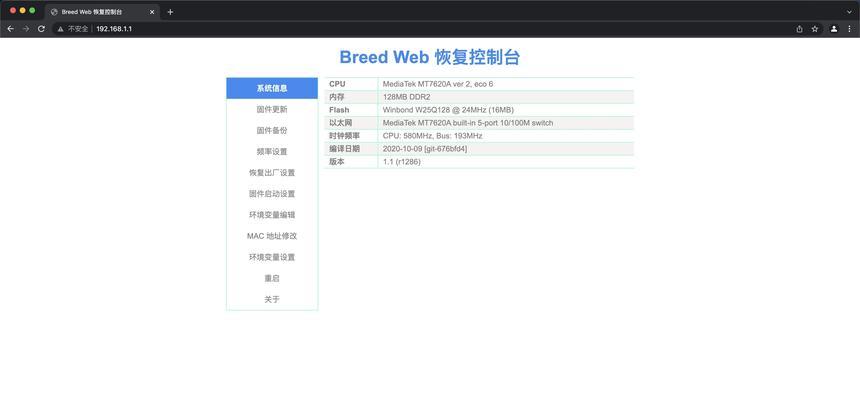The image size is (860, 400).
Task: Go to MAC 地址修改
Action: click(x=272, y=236)
